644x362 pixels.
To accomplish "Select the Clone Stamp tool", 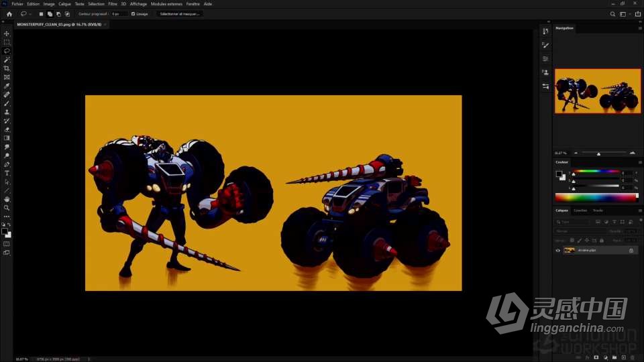I will click(7, 112).
